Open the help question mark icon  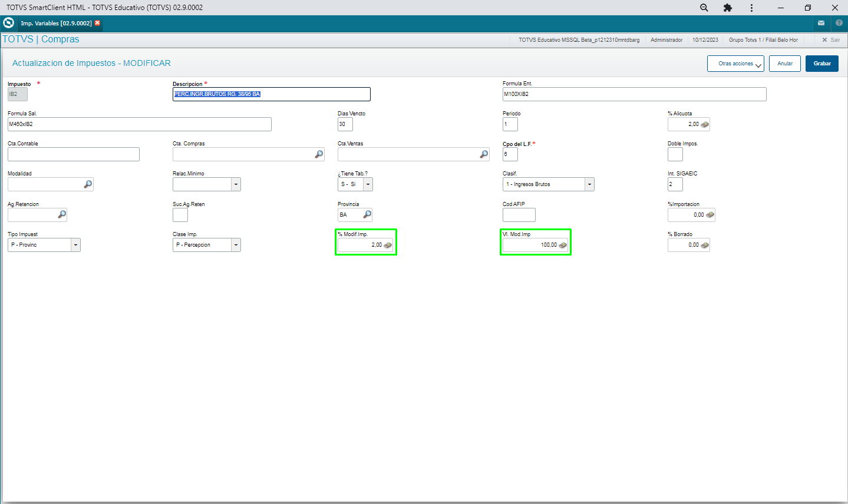[839, 23]
